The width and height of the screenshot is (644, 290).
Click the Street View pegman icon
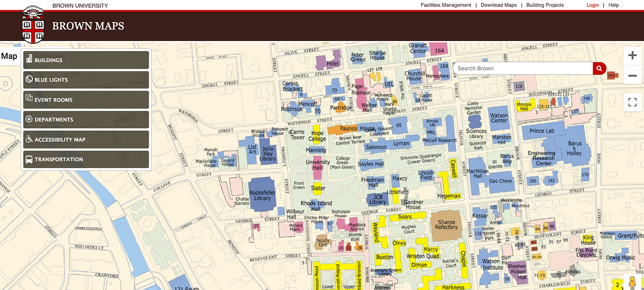tap(632, 282)
